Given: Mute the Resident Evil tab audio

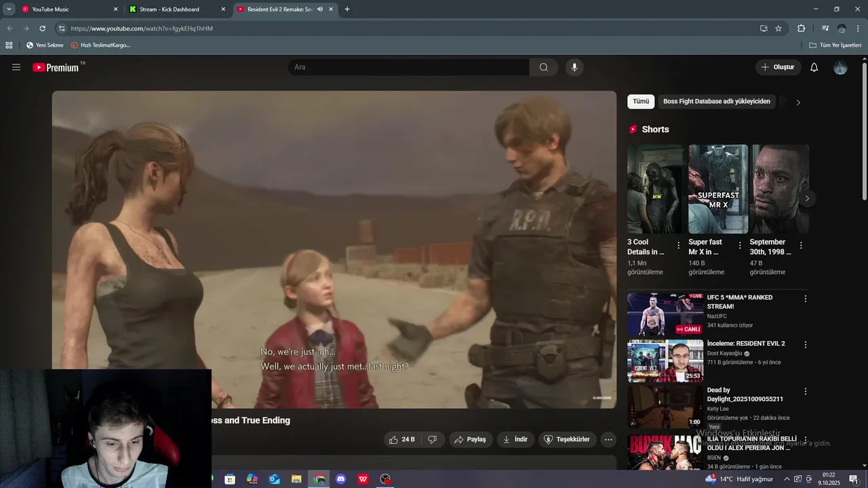Looking at the screenshot, I should 320,9.
